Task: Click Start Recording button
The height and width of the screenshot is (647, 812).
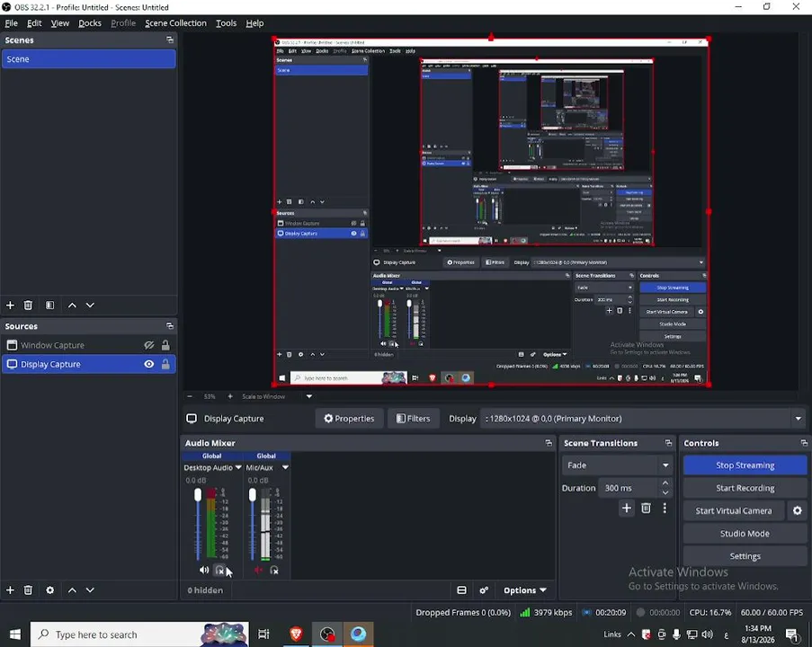Action: pos(745,488)
